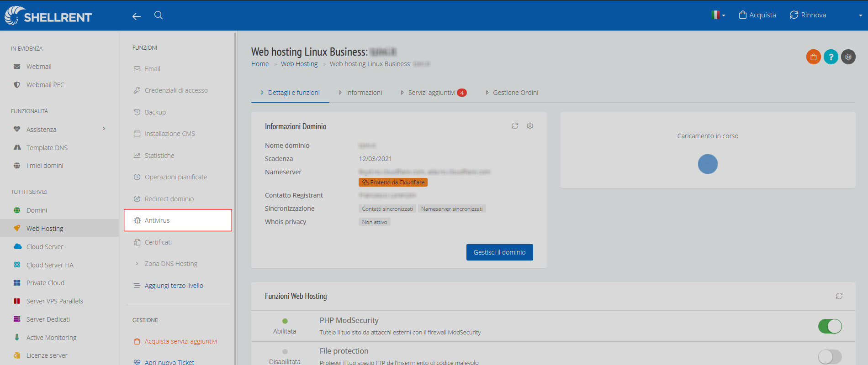Switch to the Informazioni tab
Screen dimensions: 868x365
360,93
